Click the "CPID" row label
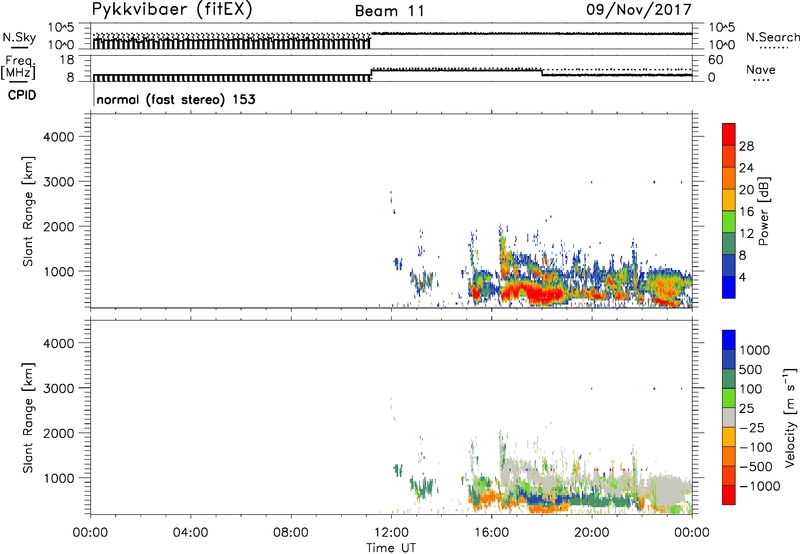Screen dimensions: 800x554 pyautogui.click(x=21, y=95)
